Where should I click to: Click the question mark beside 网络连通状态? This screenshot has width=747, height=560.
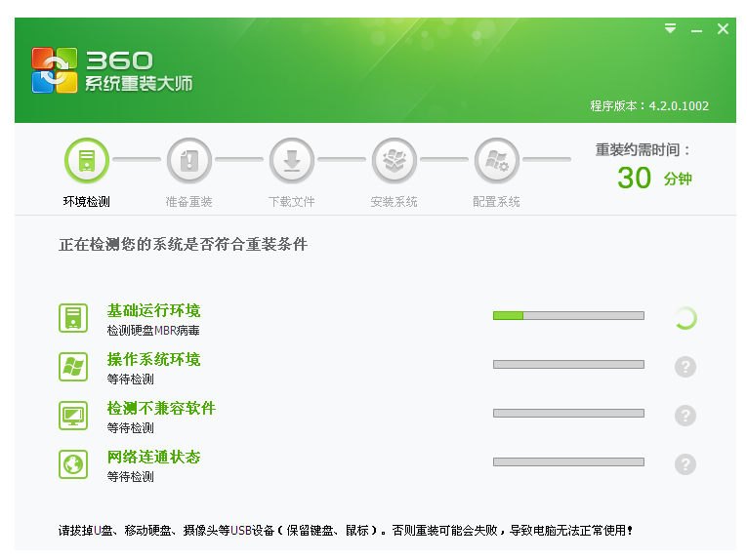[x=685, y=464]
